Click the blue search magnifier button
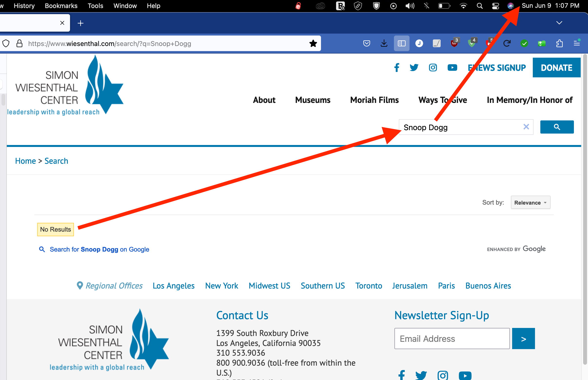 tap(557, 127)
